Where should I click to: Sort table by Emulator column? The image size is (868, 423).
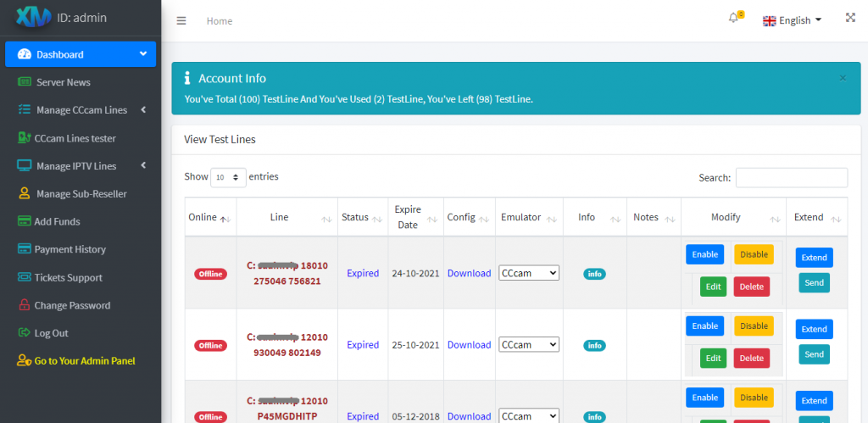551,220
